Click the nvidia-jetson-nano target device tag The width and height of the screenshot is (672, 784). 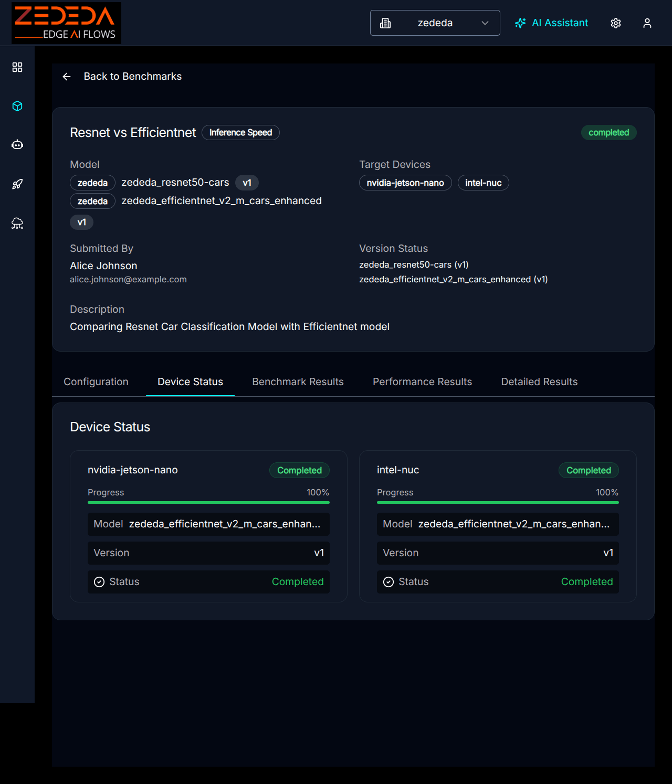click(x=405, y=183)
